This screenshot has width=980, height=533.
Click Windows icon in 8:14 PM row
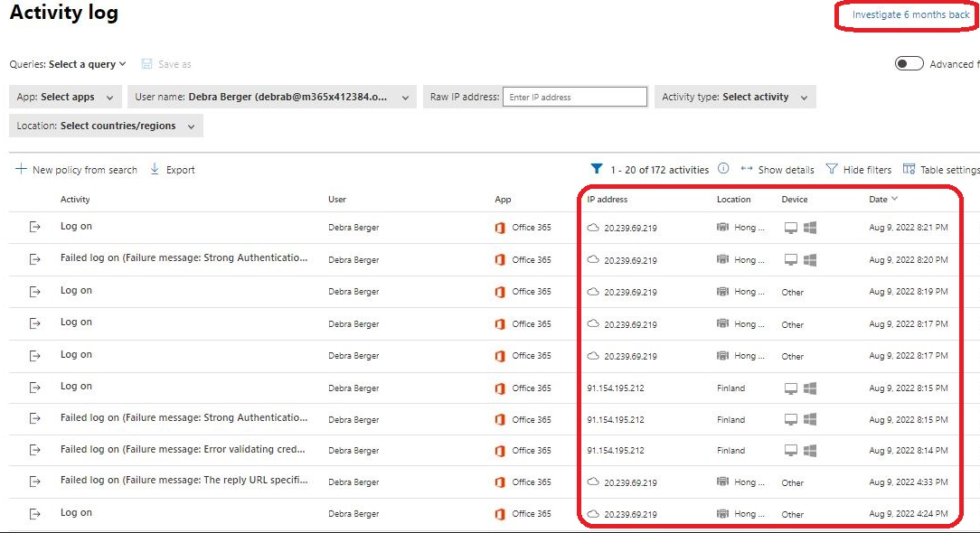click(x=810, y=450)
